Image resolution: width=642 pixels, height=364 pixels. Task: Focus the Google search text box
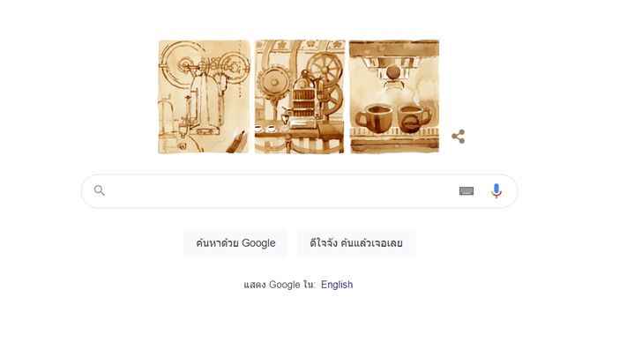point(280,191)
